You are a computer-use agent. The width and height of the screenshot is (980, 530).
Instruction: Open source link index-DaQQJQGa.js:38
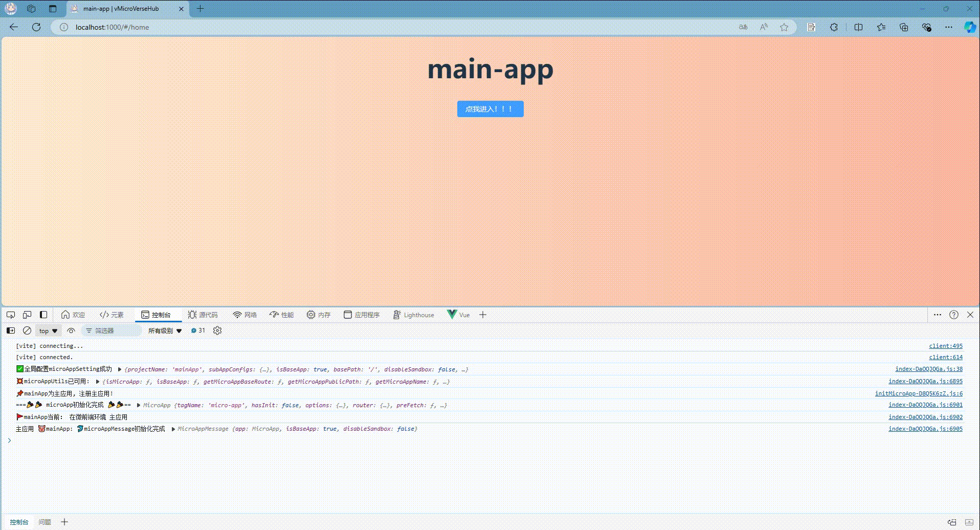tap(929, 369)
